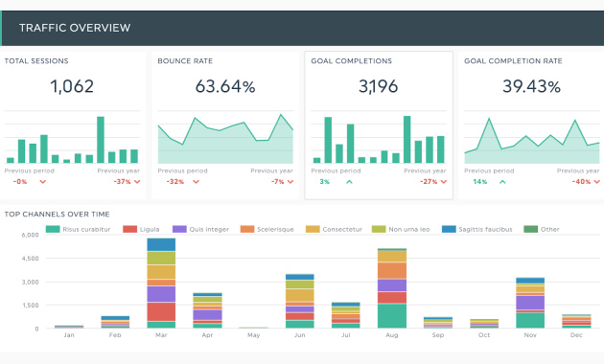Click the Risus curabitur legend swatch
Image resolution: width=604 pixels, height=364 pixels.
(53, 229)
